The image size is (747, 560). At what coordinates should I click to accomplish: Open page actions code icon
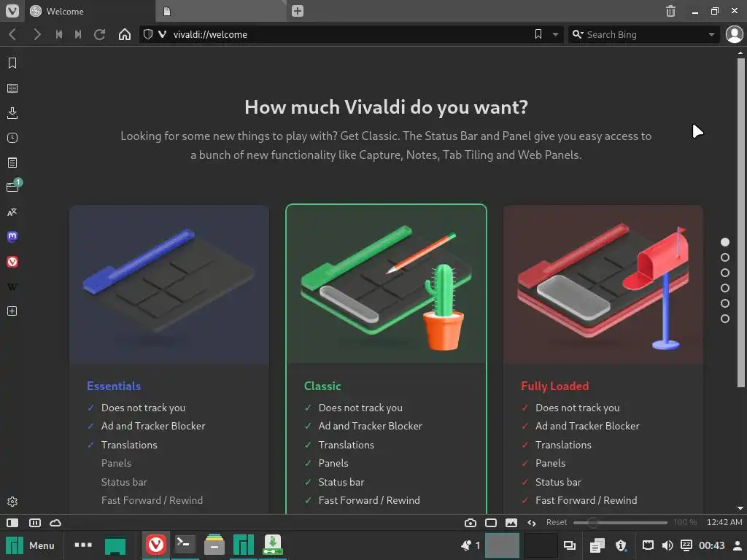(532, 523)
